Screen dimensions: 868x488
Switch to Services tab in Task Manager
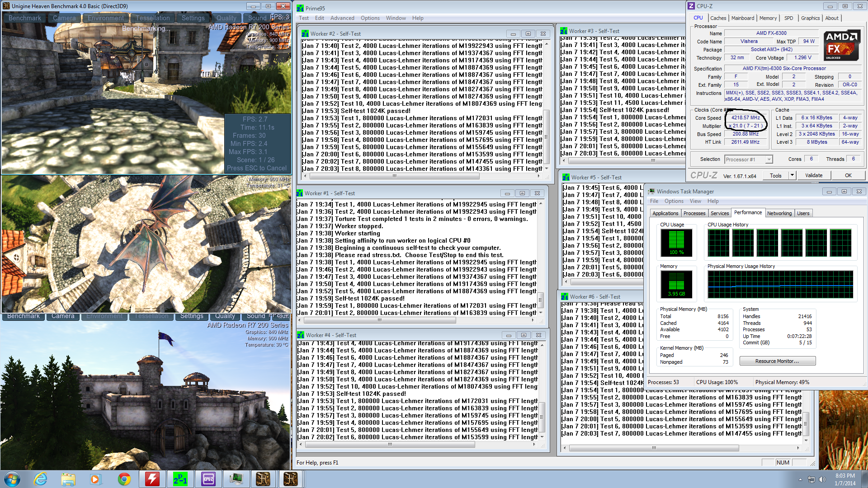pyautogui.click(x=720, y=213)
